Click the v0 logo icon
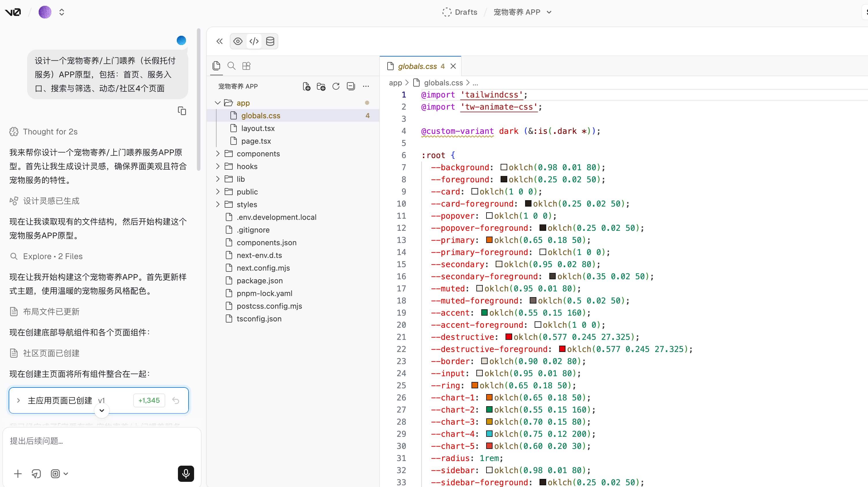The height and width of the screenshot is (487, 868). (x=13, y=12)
